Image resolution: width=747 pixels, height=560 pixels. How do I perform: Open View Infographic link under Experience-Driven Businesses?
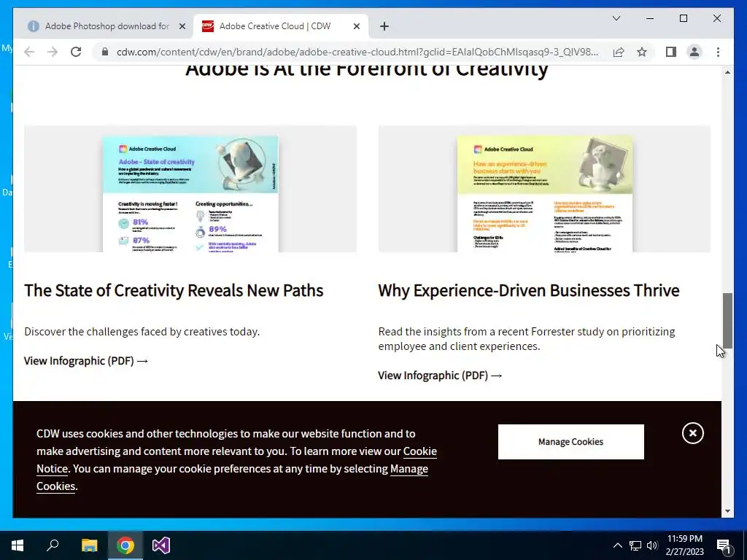tap(440, 376)
